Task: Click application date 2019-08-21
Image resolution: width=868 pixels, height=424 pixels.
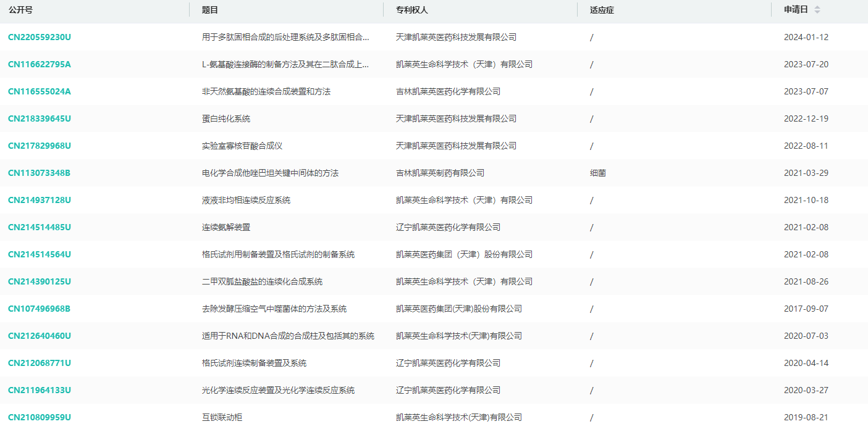Action: coord(806,417)
